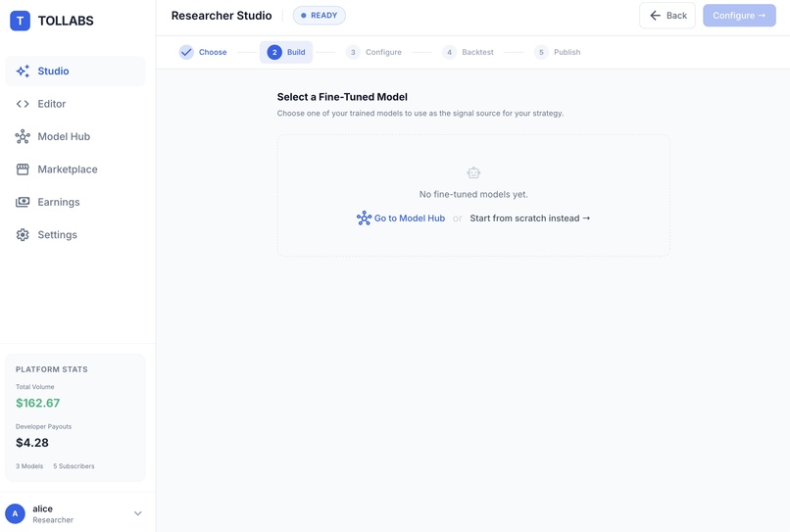Viewport: 790px width, 532px height.
Task: Click the 3 Models stat
Action: click(29, 466)
